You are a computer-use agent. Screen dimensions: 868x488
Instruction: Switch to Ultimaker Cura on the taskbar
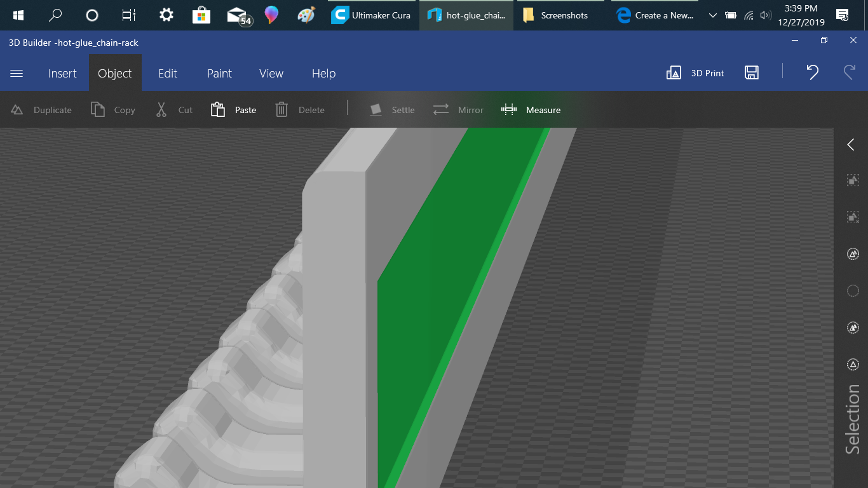pyautogui.click(x=372, y=15)
